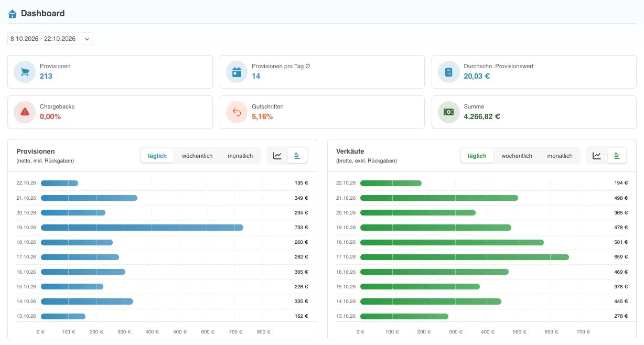Click the 700 € axis label in Verkäufe chart

(583, 332)
